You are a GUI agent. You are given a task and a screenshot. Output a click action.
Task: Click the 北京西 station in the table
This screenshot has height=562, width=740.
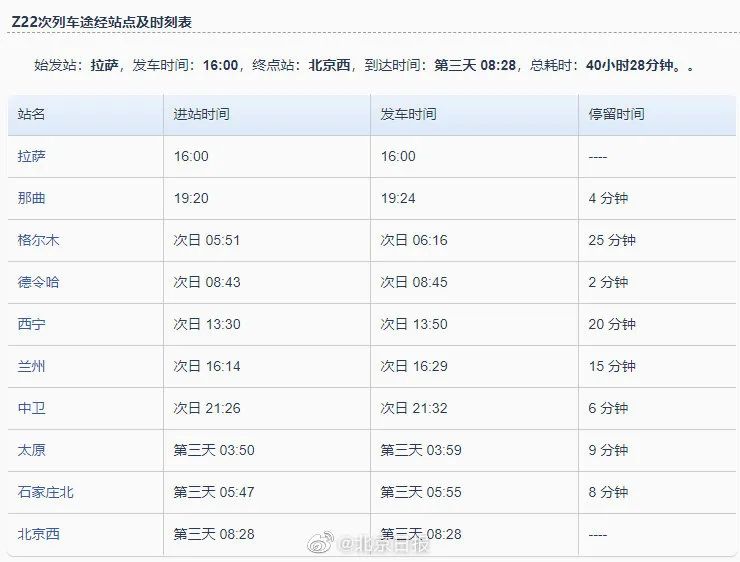pyautogui.click(x=39, y=534)
